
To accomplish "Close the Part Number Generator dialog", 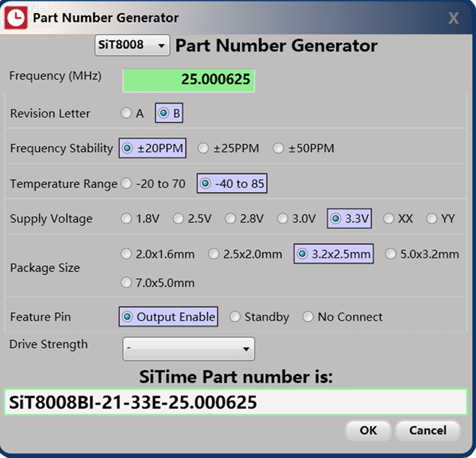I will coord(453,18).
